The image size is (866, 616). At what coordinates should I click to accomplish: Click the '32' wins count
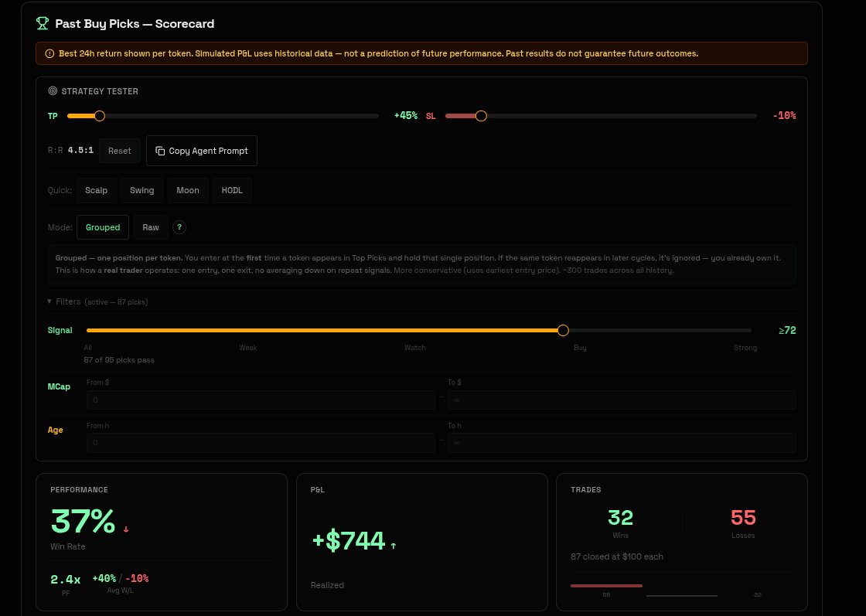[x=620, y=518]
